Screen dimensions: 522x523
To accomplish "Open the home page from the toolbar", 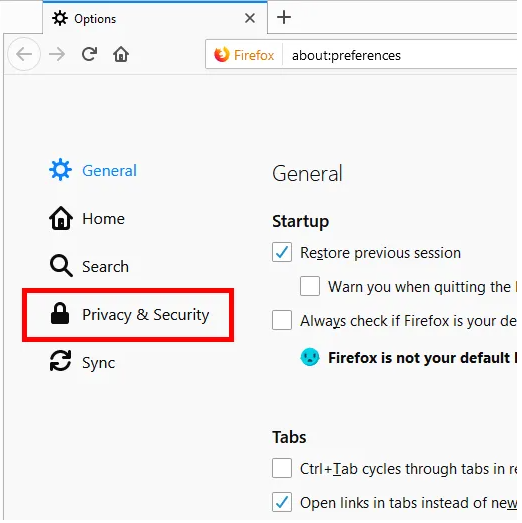I will coord(121,54).
